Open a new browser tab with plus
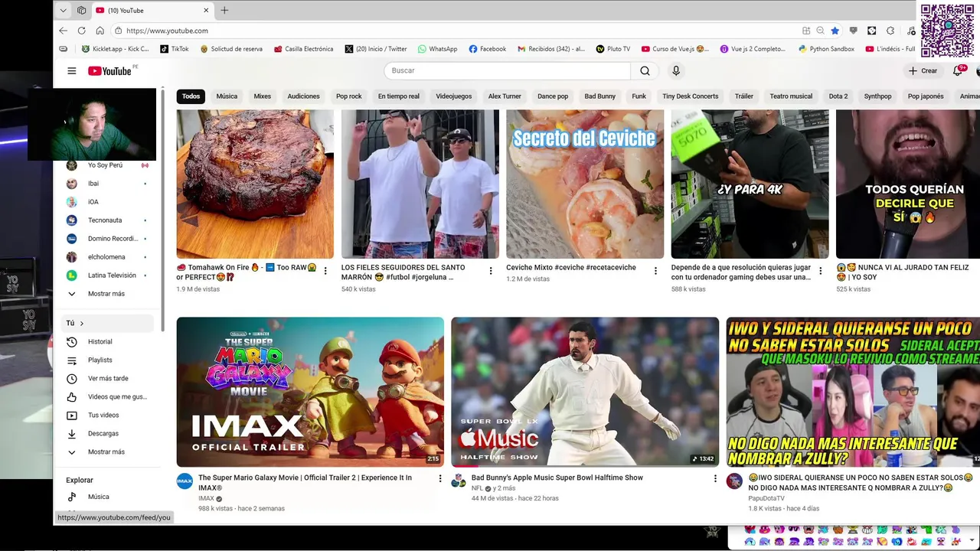 tap(224, 11)
